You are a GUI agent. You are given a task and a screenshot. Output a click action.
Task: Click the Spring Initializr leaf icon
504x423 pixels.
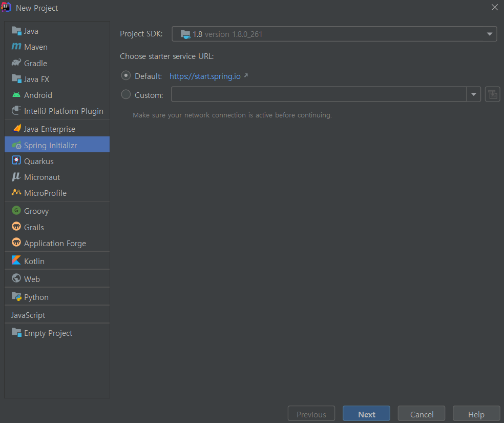pyautogui.click(x=16, y=145)
